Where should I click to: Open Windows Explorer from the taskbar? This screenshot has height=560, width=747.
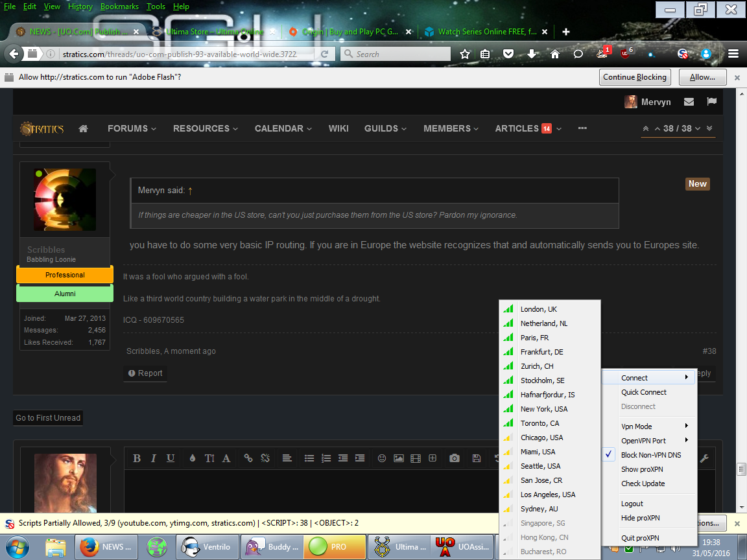point(55,546)
